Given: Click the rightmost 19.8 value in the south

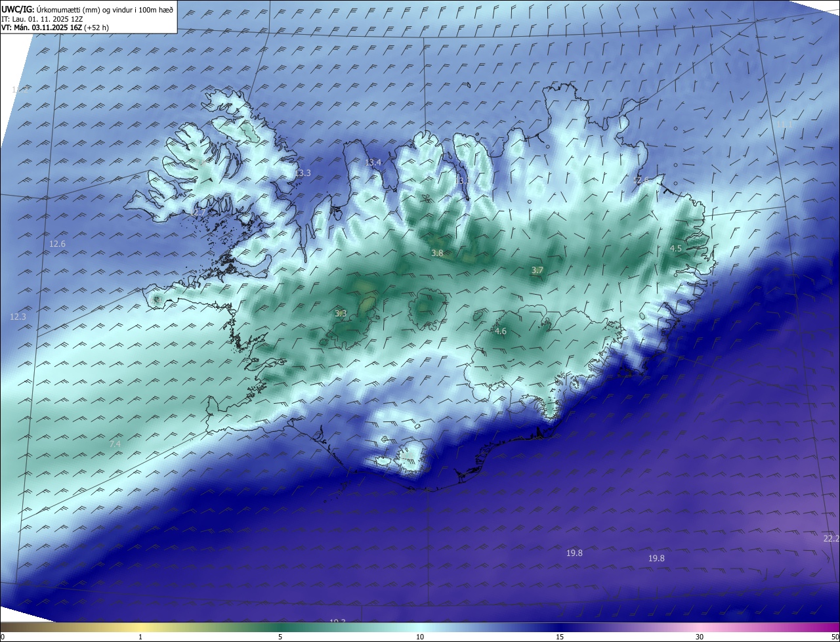Looking at the screenshot, I should (x=656, y=559).
